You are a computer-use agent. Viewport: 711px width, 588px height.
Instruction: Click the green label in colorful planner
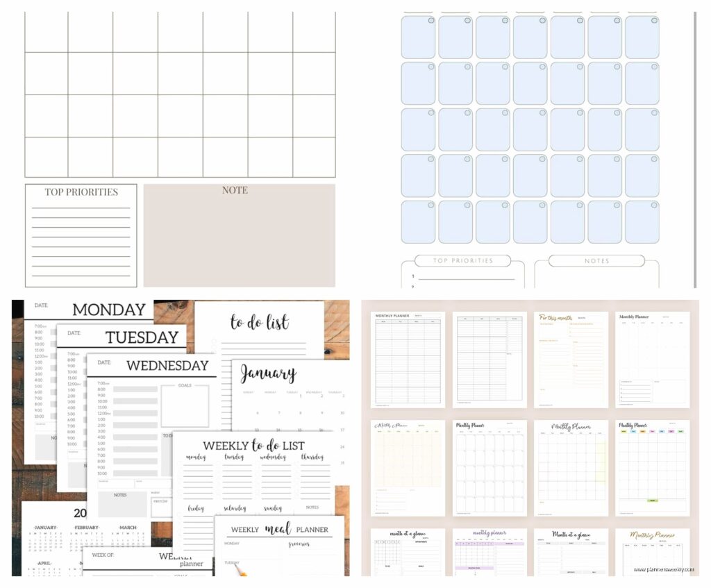(653, 500)
